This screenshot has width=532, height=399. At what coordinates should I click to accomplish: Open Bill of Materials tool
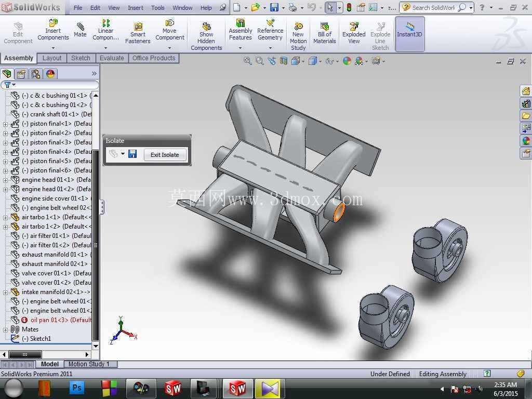pos(324,34)
